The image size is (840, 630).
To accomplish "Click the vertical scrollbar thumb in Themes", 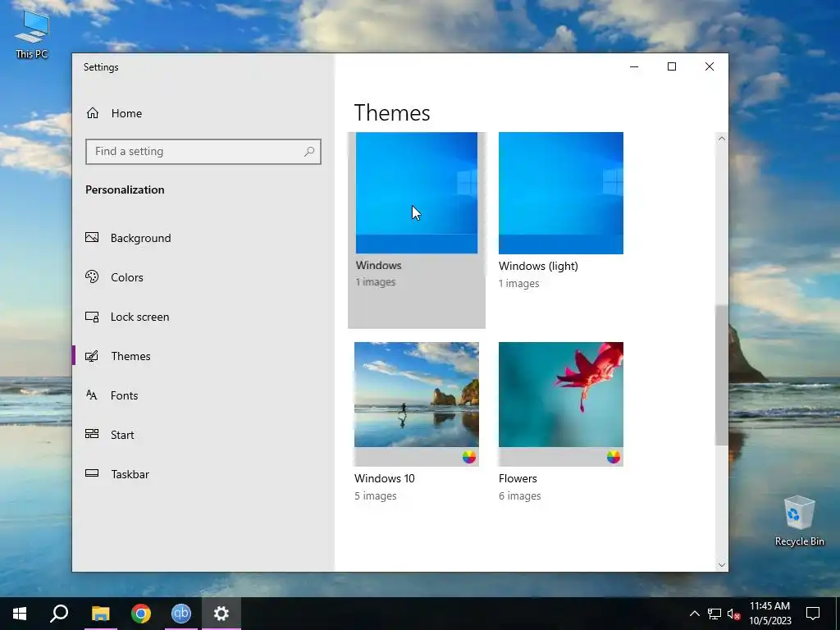I will [722, 375].
